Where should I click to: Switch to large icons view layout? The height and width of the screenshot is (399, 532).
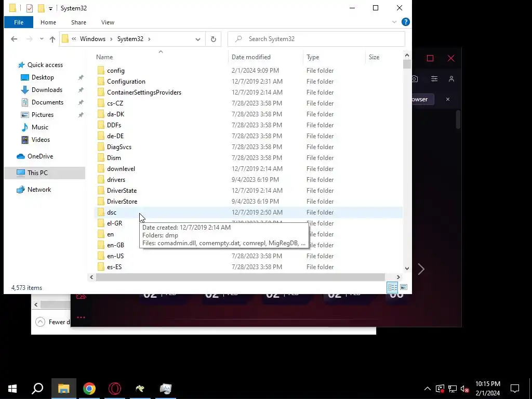[403, 287]
